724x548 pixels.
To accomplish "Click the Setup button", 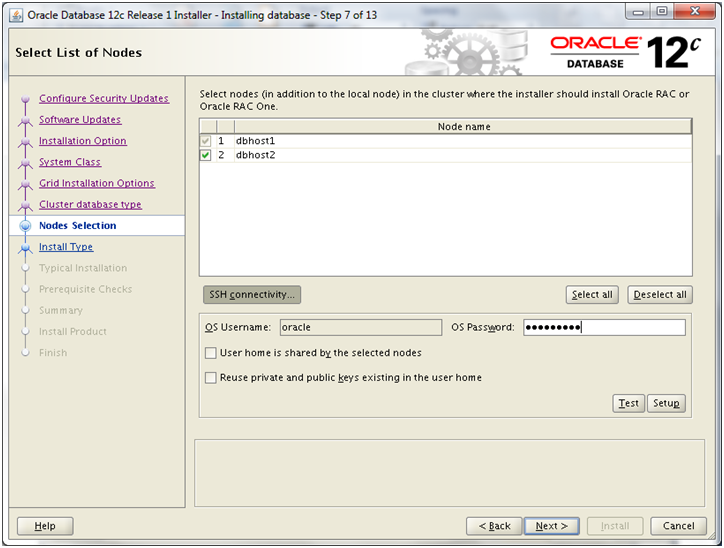I will coord(666,403).
